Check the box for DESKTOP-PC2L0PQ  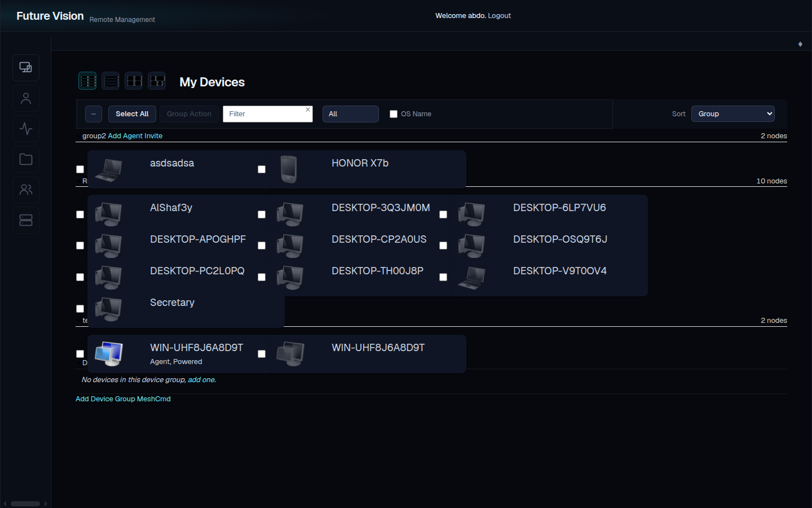click(x=80, y=277)
